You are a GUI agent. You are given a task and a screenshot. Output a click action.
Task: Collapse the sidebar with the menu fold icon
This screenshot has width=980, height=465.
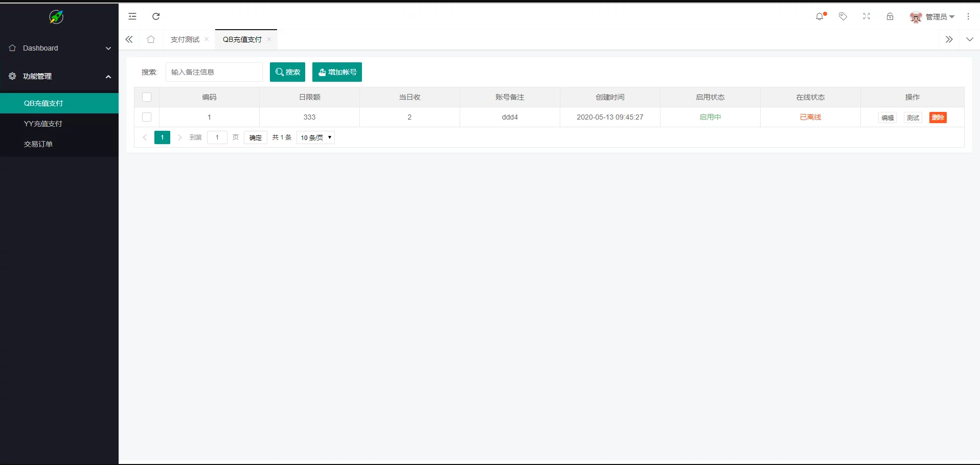click(132, 16)
